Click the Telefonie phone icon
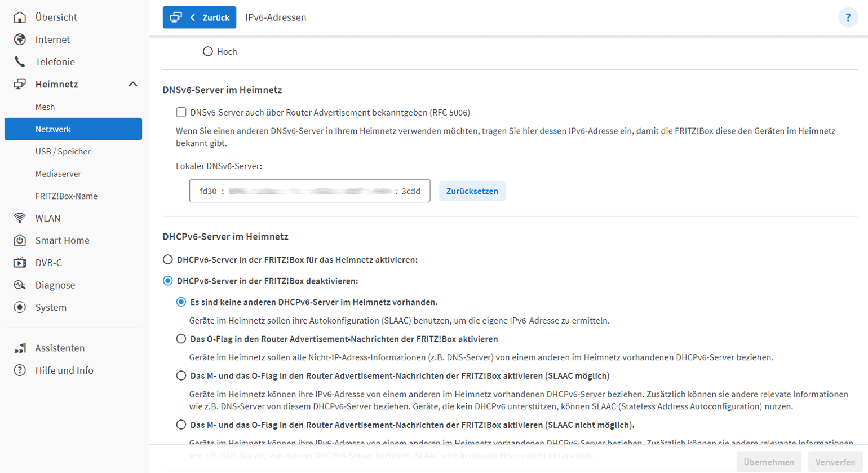This screenshot has height=473, width=868. point(20,62)
